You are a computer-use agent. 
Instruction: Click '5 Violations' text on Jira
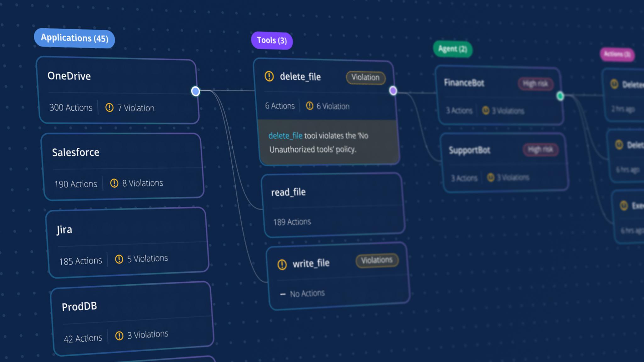pos(147,259)
